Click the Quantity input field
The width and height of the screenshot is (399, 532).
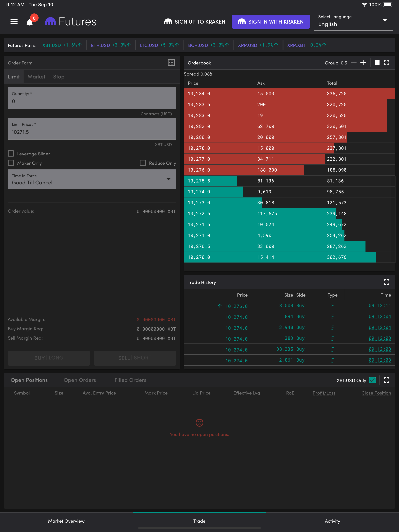[x=92, y=99]
